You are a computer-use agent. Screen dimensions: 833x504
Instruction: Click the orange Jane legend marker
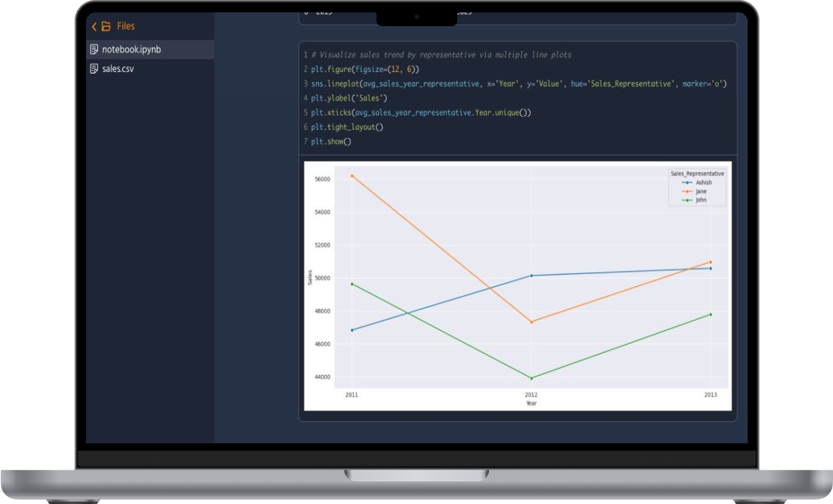coord(687,191)
